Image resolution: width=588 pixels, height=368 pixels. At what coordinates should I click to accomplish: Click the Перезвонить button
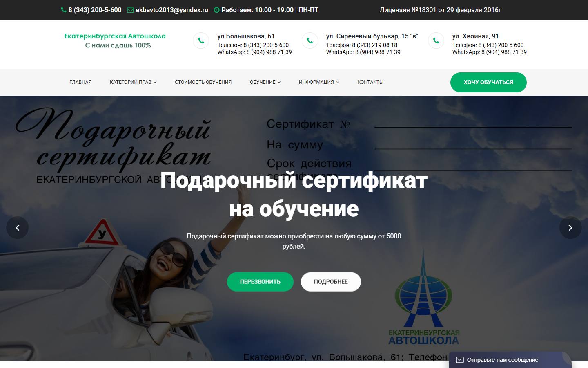click(260, 282)
